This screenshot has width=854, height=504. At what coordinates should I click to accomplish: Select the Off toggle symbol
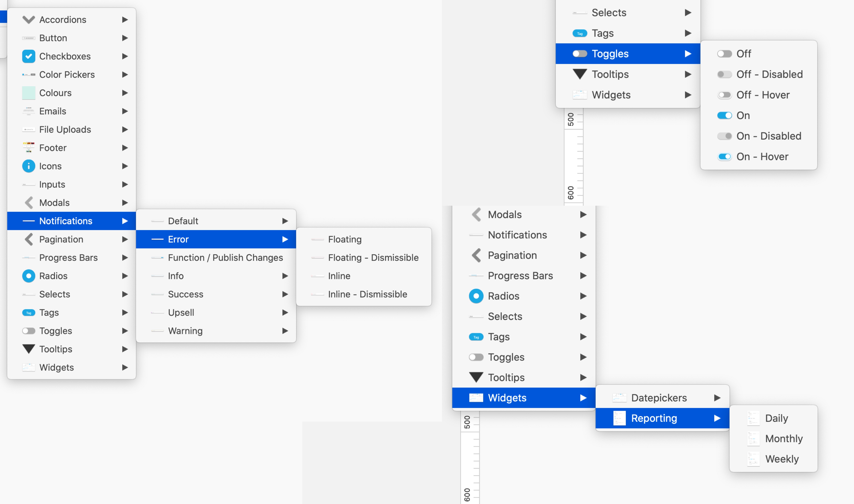click(x=725, y=54)
